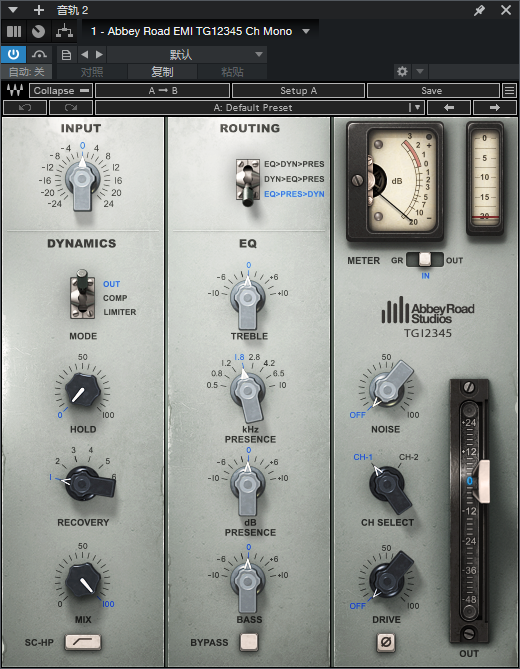Open the gear settings icon
Image resolution: width=520 pixels, height=669 pixels.
pos(402,71)
